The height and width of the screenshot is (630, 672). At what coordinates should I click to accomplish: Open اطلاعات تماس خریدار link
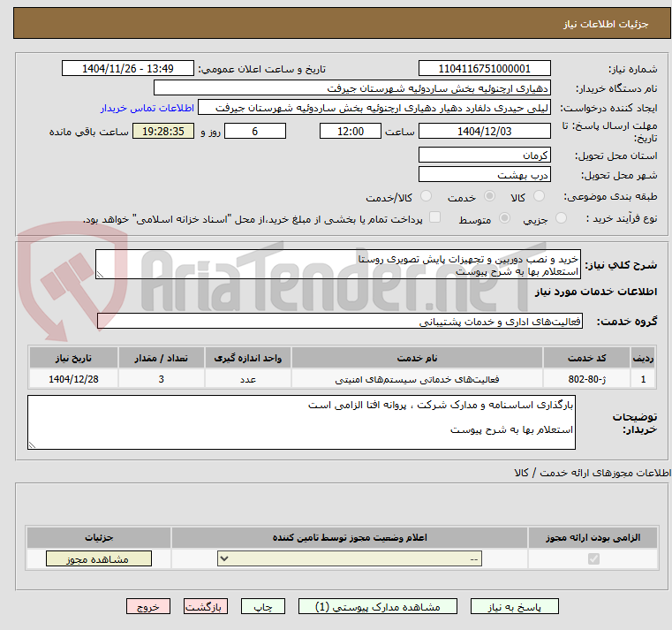click(147, 108)
